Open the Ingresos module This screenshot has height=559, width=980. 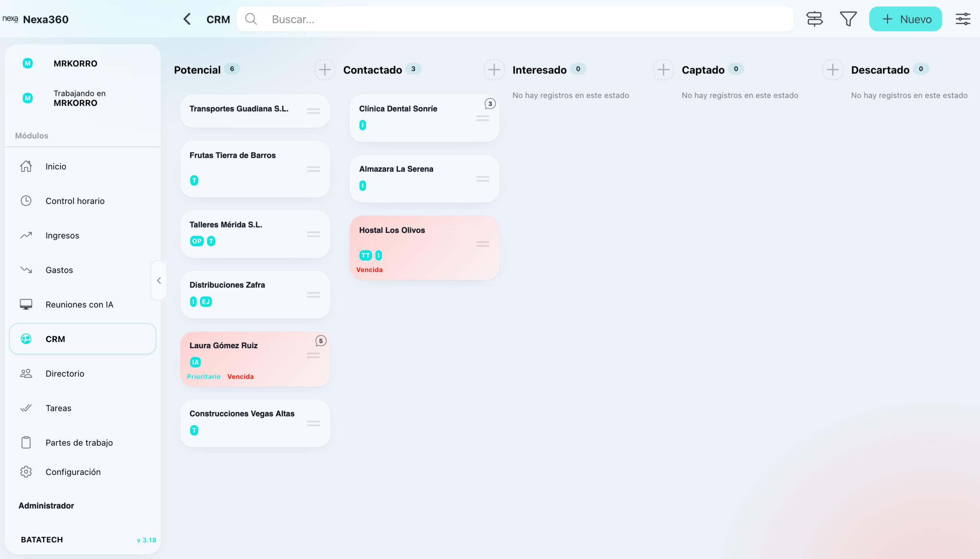[82, 235]
